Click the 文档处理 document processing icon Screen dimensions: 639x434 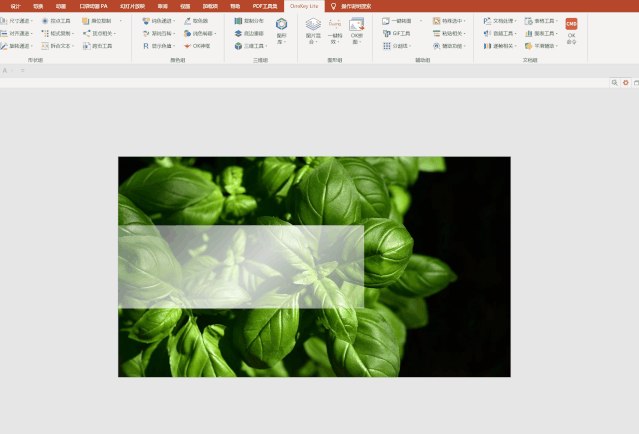coord(487,21)
